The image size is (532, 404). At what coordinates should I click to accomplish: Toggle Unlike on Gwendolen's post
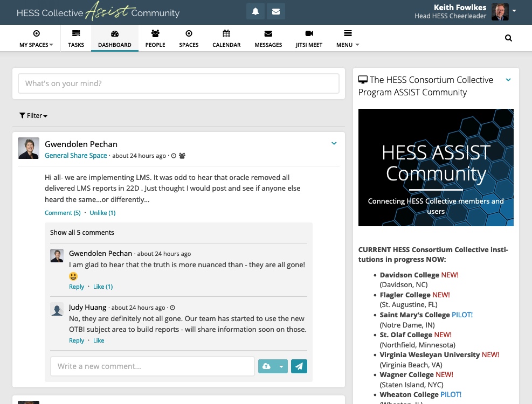pyautogui.click(x=102, y=213)
